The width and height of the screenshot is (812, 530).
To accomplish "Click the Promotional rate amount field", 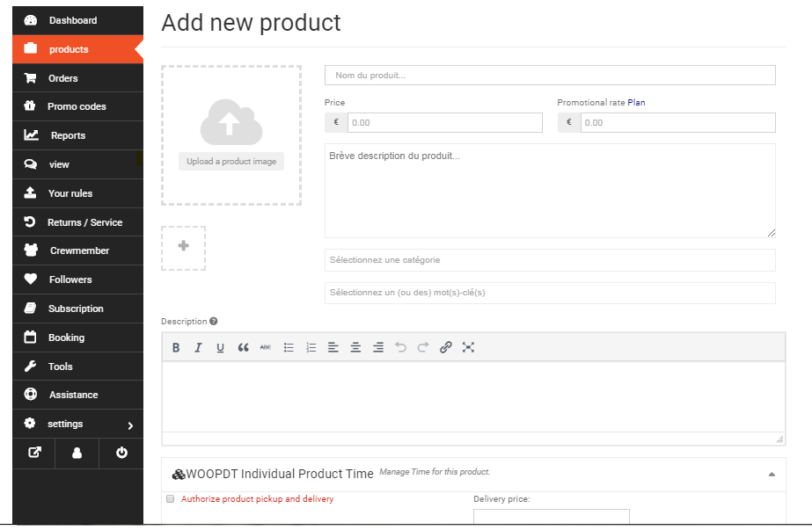I will point(678,123).
